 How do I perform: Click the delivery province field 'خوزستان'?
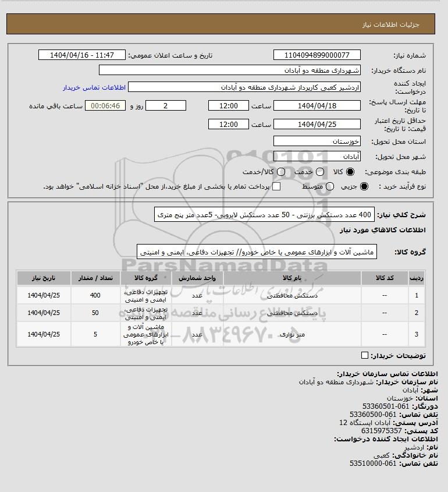[x=317, y=141]
